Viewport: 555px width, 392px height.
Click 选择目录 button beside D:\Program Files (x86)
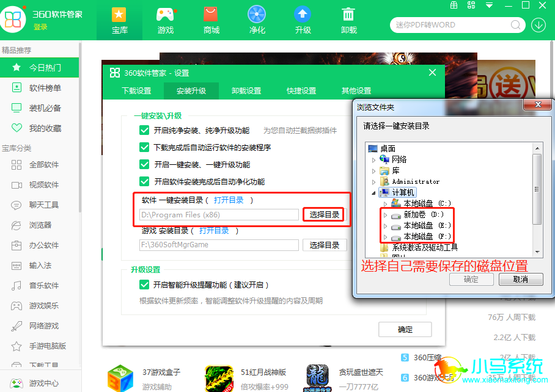[324, 214]
